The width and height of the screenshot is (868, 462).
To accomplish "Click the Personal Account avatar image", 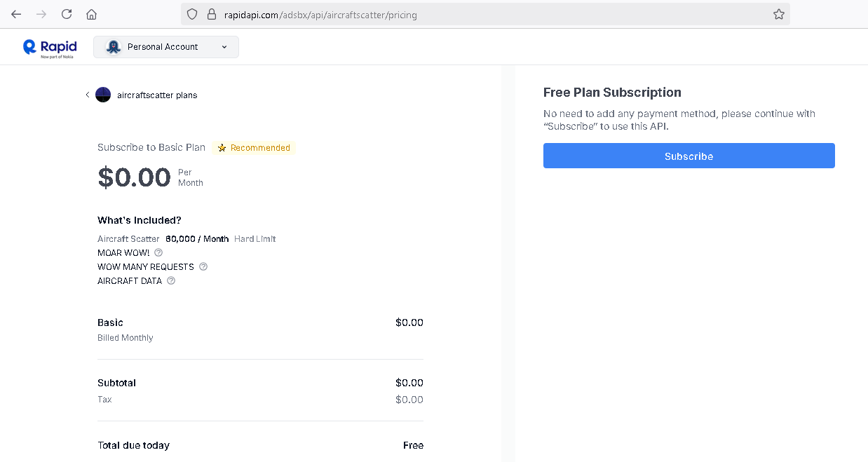I will (x=113, y=47).
